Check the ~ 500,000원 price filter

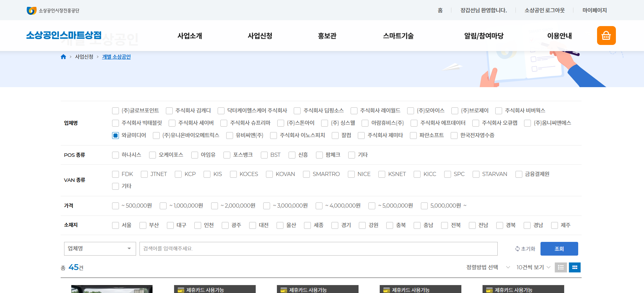point(116,206)
